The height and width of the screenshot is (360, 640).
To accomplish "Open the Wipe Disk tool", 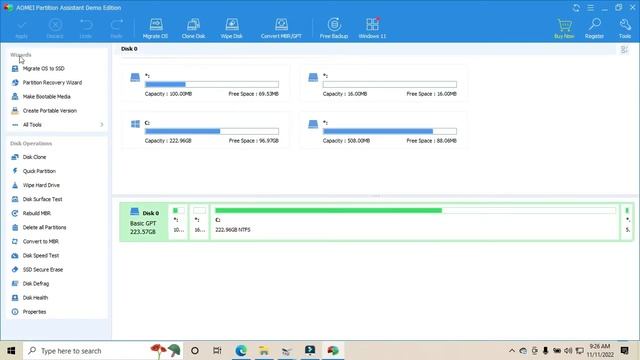I will click(231, 28).
